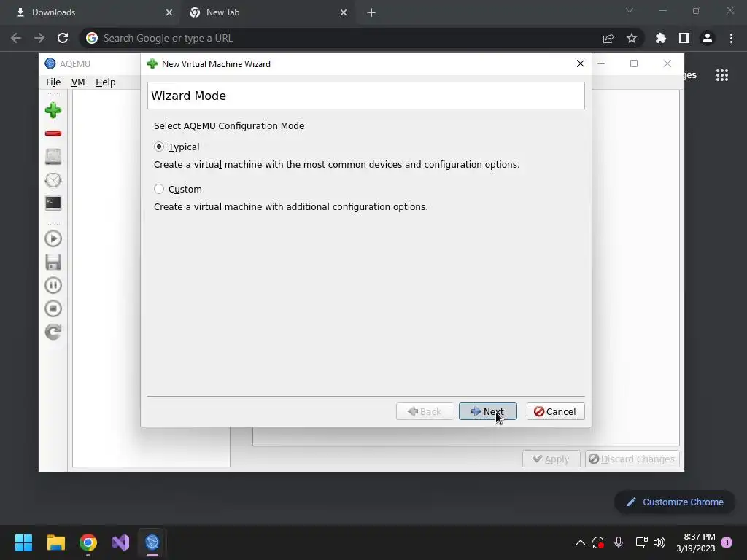Screen dimensions: 747x560
Task: Close the New Tab browser tab
Action: pos(344,12)
